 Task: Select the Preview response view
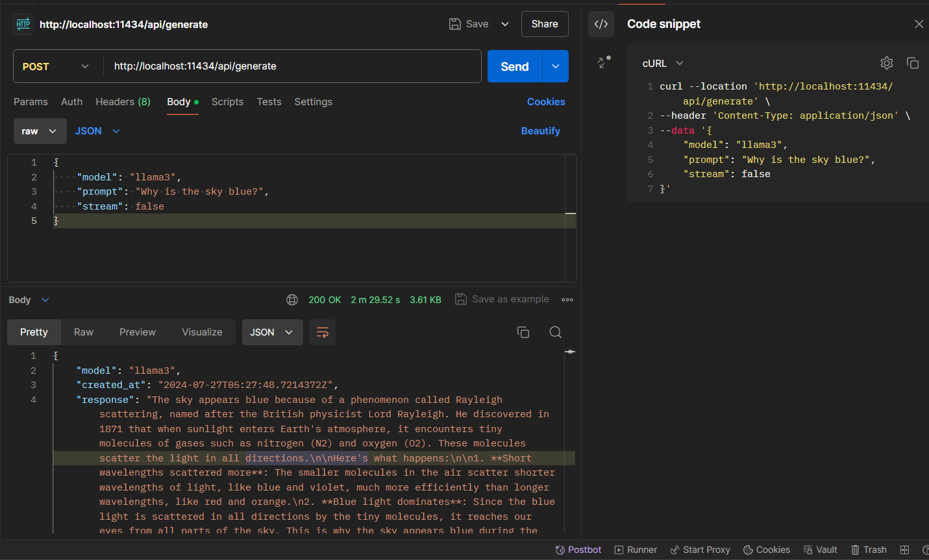(138, 332)
